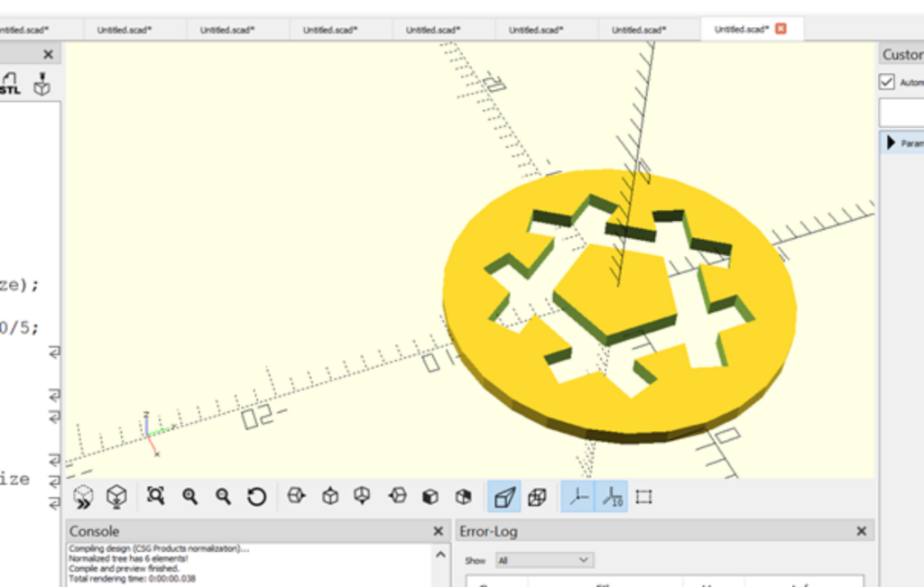Click the 'Normalized tree has 6 elements!' line
The height and width of the screenshot is (587, 924).
pos(128,559)
